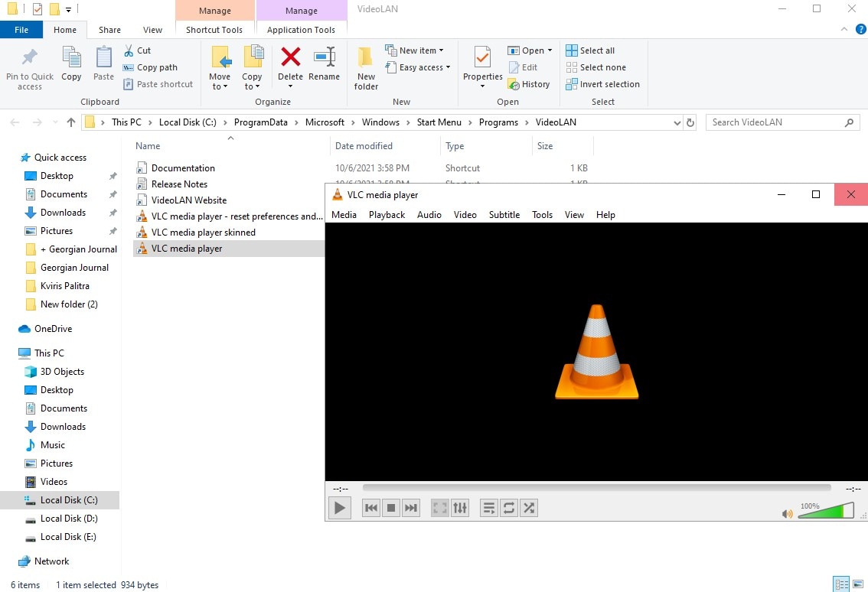The image size is (868, 592).
Task: Stop playback in VLC
Action: (x=391, y=508)
